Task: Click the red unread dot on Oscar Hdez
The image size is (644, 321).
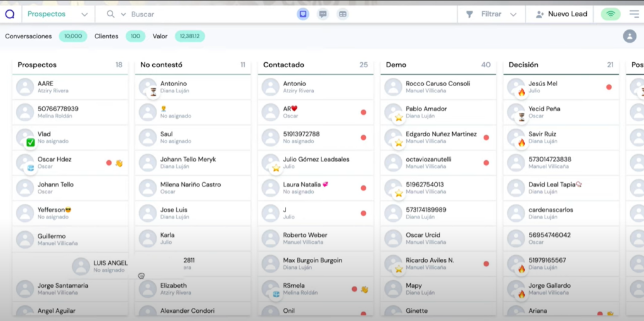Action: coord(109,163)
